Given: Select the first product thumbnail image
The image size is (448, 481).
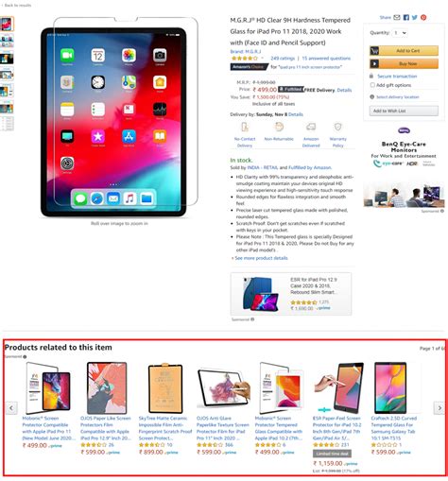Looking at the screenshot, I should pos(7,24).
